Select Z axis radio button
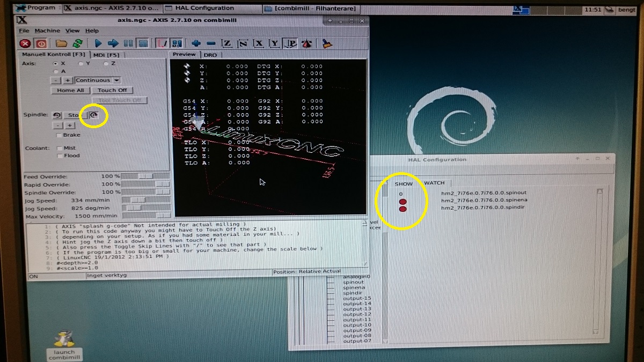 pyautogui.click(x=106, y=63)
